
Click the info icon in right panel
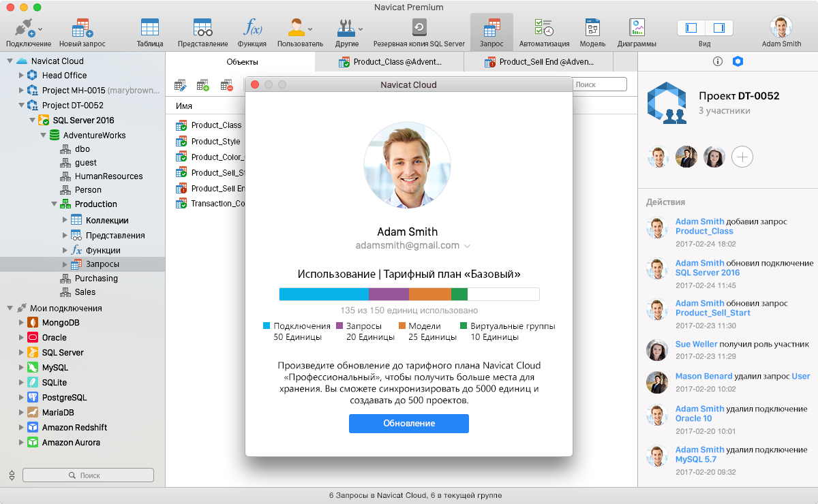[x=718, y=61]
